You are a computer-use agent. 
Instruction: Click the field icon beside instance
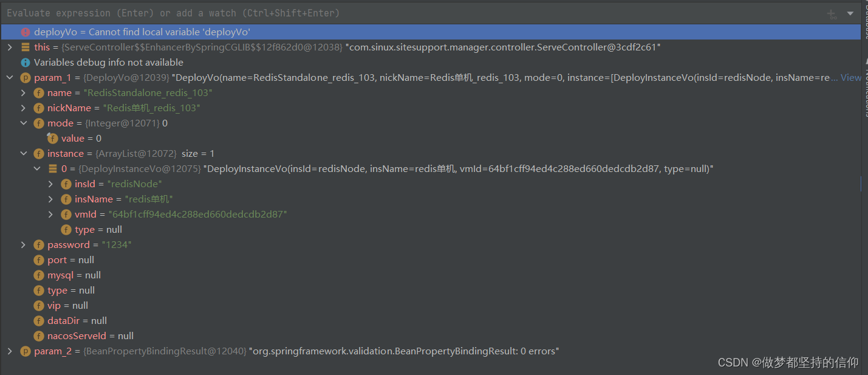(x=39, y=154)
